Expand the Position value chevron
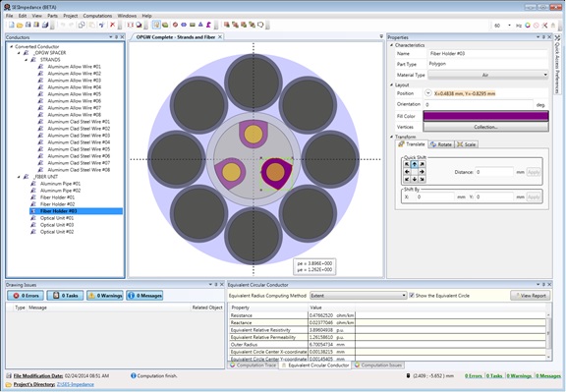566x392 pixels. coord(427,93)
